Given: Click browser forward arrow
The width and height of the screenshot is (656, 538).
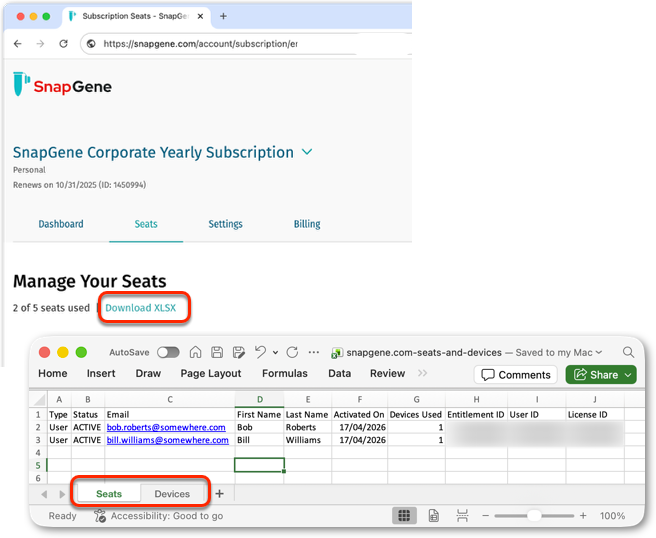Looking at the screenshot, I should pyautogui.click(x=40, y=44).
